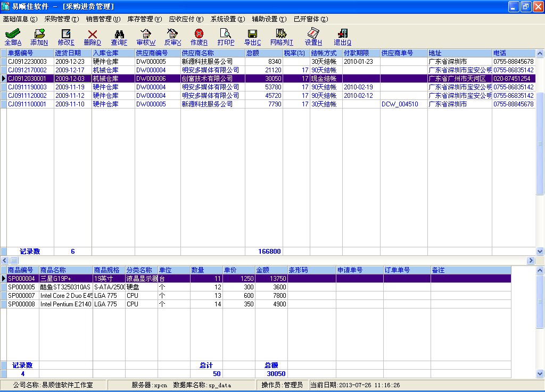Open the 已开窗体 menu
This screenshot has height=392, width=545.
click(311, 19)
